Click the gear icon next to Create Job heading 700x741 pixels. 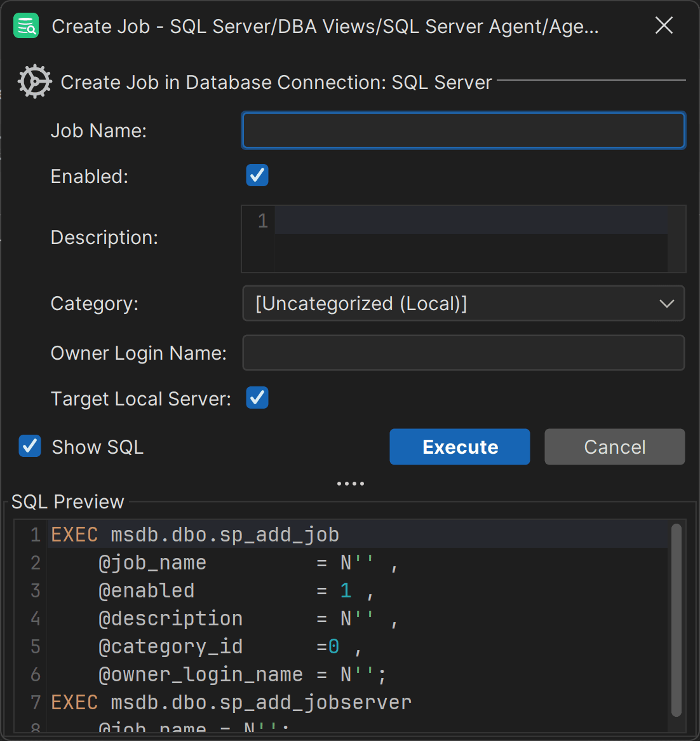[x=34, y=81]
